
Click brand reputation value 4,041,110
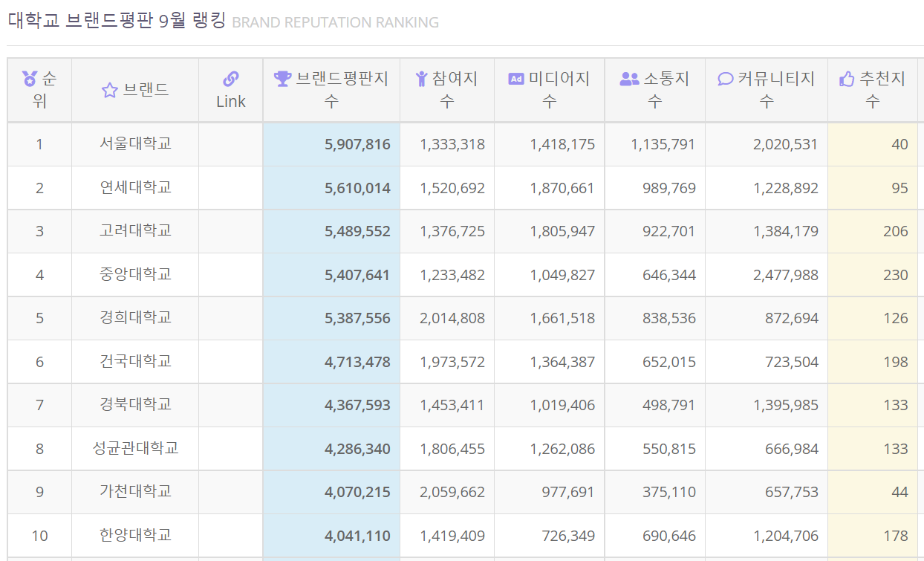[357, 536]
